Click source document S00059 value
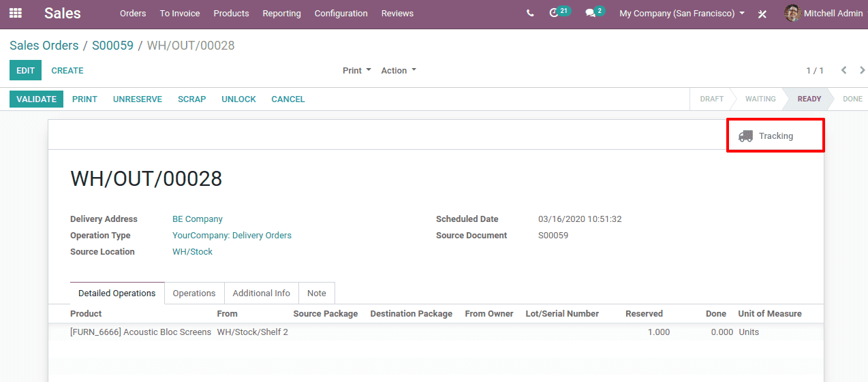 (x=553, y=236)
